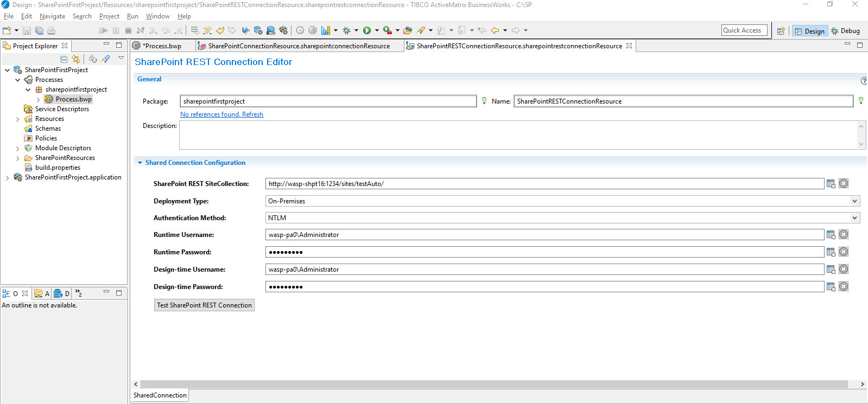
Task: Click the Run green play toolbar icon
Action: (367, 30)
